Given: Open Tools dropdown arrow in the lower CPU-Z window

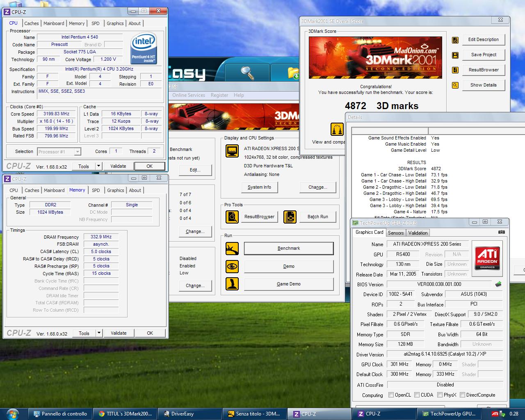Looking at the screenshot, I should pos(99,333).
